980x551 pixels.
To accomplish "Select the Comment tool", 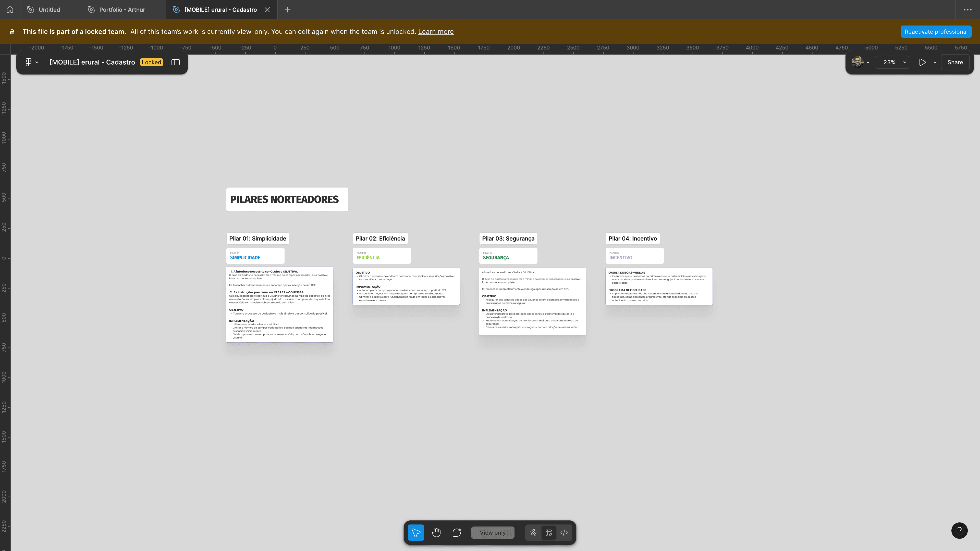I will point(457,532).
